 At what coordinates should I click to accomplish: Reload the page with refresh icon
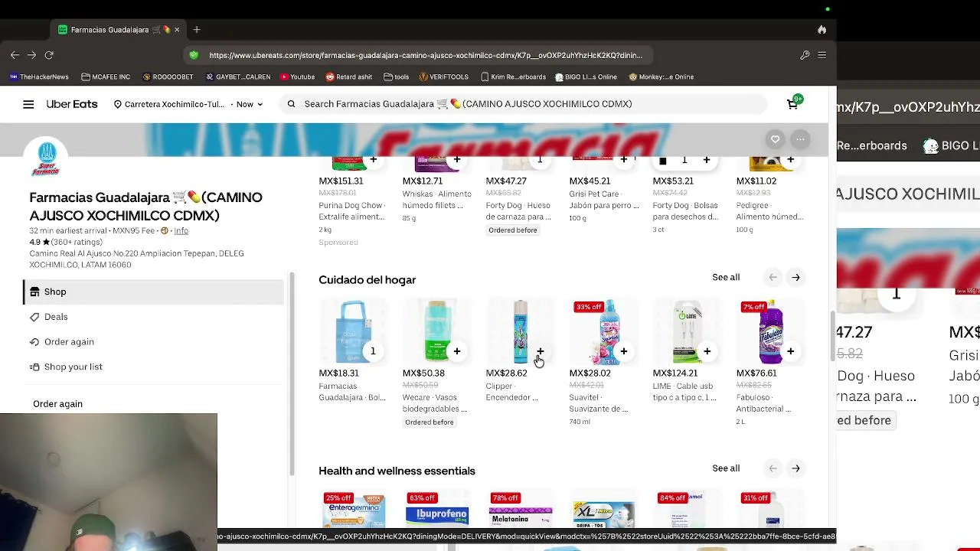49,55
